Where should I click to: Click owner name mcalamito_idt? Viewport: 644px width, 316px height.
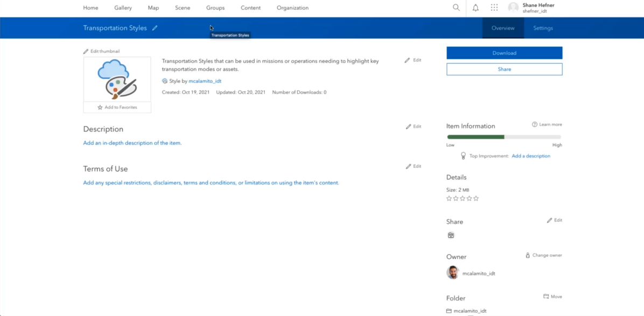[x=479, y=273]
